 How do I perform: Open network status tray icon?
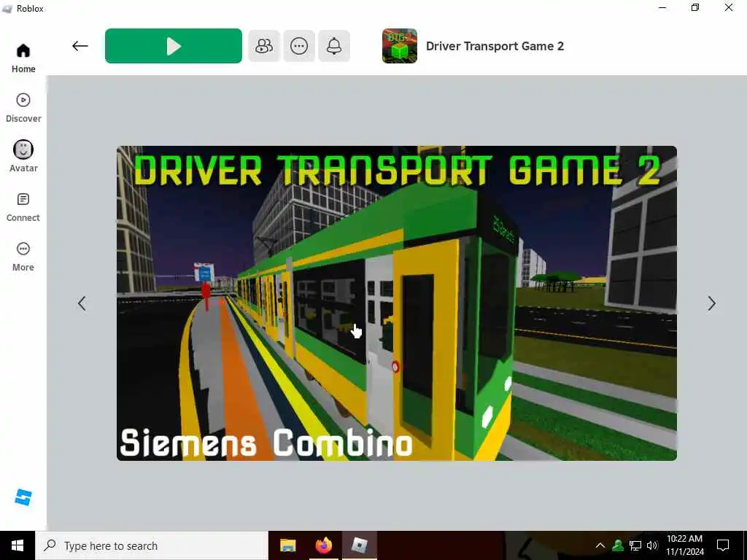point(635,545)
